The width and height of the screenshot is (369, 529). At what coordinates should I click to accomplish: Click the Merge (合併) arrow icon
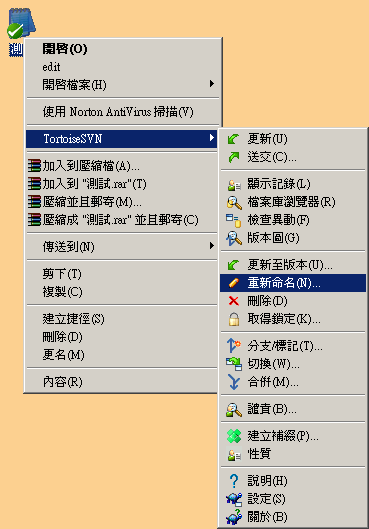coord(234,382)
